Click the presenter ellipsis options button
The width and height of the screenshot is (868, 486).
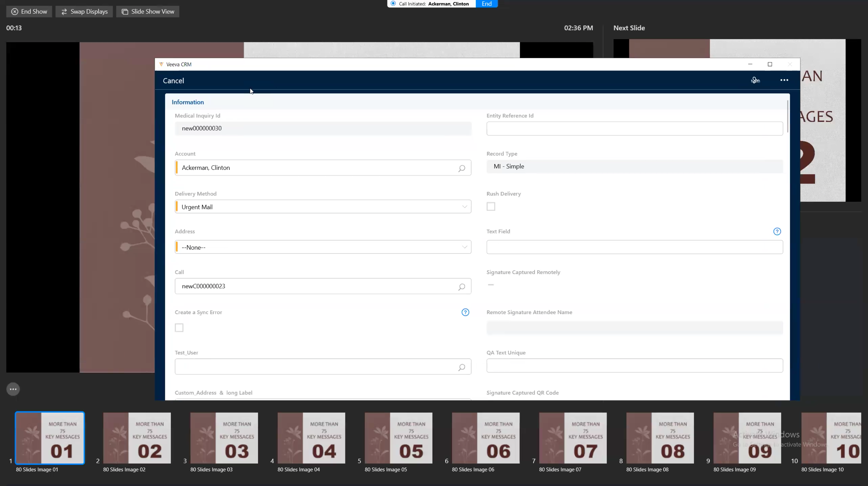point(13,389)
